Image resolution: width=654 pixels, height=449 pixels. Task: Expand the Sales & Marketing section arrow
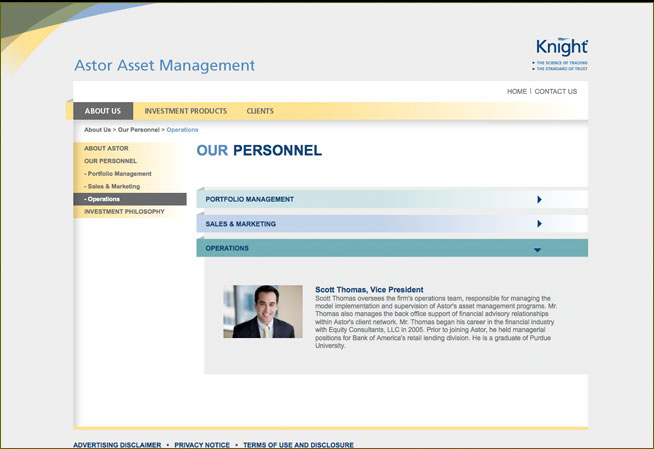(539, 224)
